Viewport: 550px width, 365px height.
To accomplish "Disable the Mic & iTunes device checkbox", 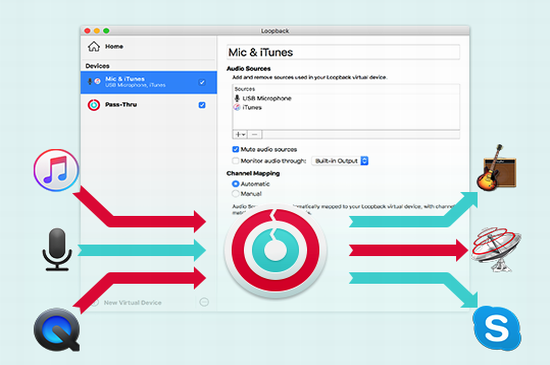I will 202,82.
